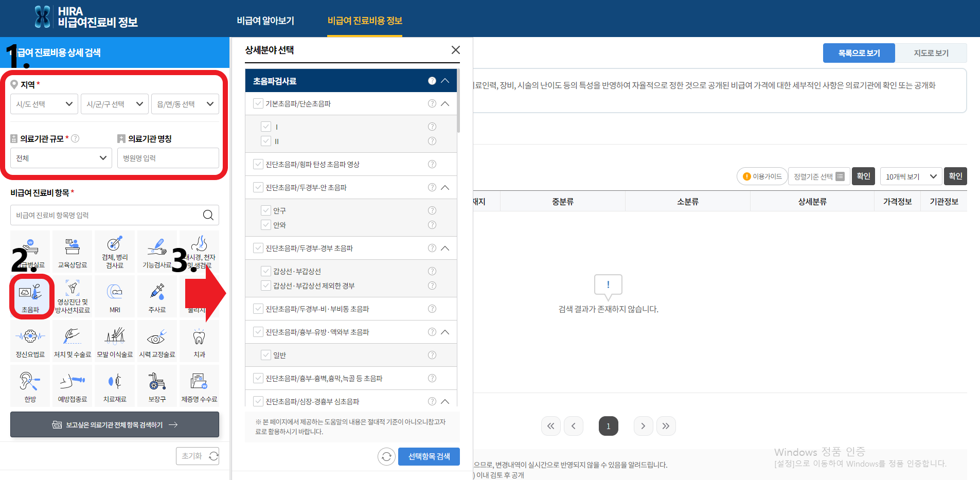Toggle 갑상선·부갑상선 제외한 경부 checkbox
The height and width of the screenshot is (480, 980).
pyautogui.click(x=266, y=286)
